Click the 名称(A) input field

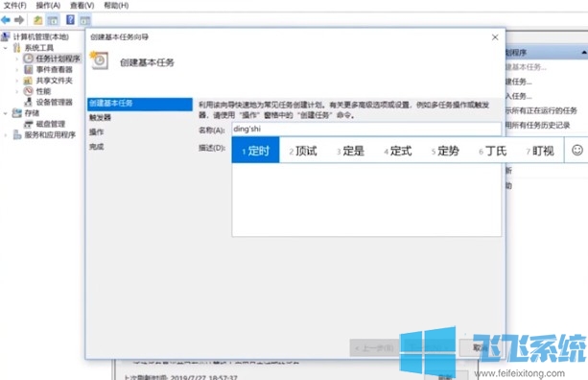click(x=366, y=129)
